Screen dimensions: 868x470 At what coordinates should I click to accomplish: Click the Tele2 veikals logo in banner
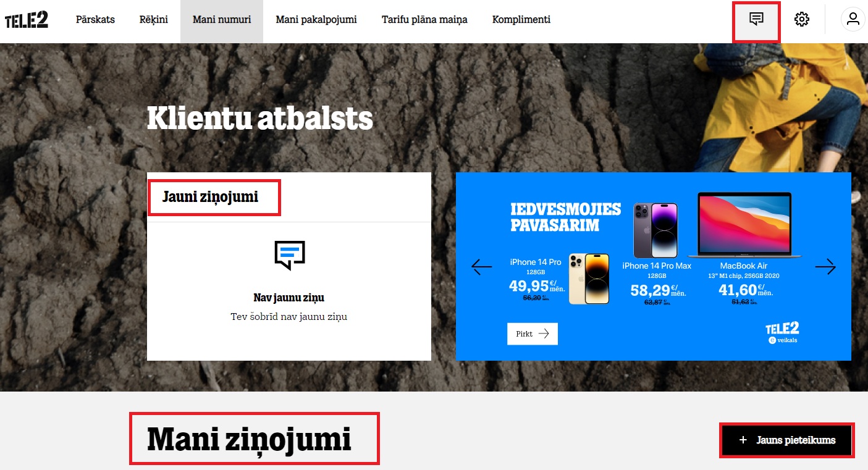pyautogui.click(x=782, y=332)
